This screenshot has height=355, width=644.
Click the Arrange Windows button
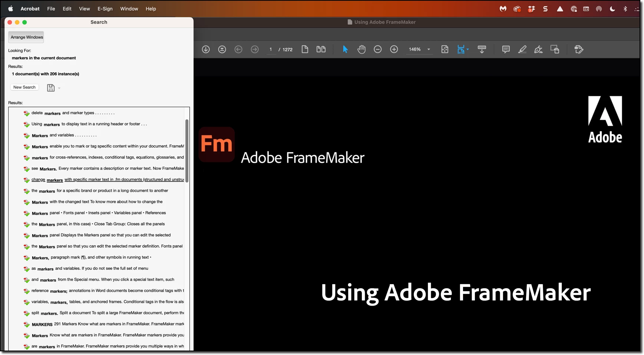point(27,37)
